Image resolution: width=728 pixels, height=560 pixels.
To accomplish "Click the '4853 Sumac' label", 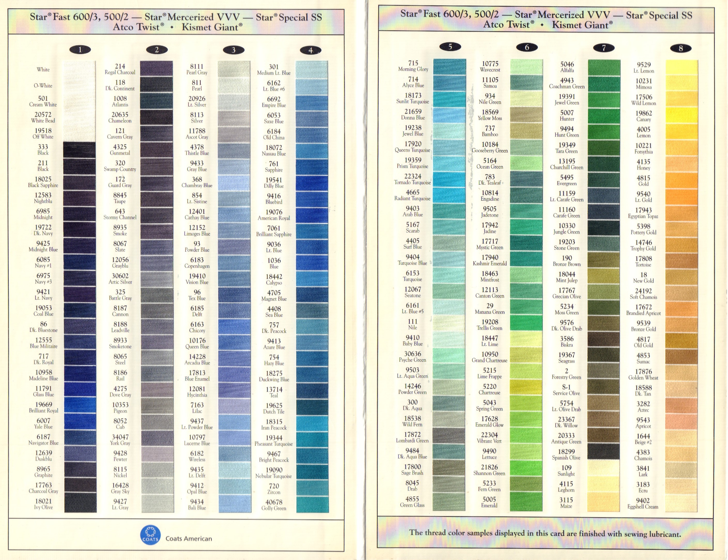I will coord(643,358).
